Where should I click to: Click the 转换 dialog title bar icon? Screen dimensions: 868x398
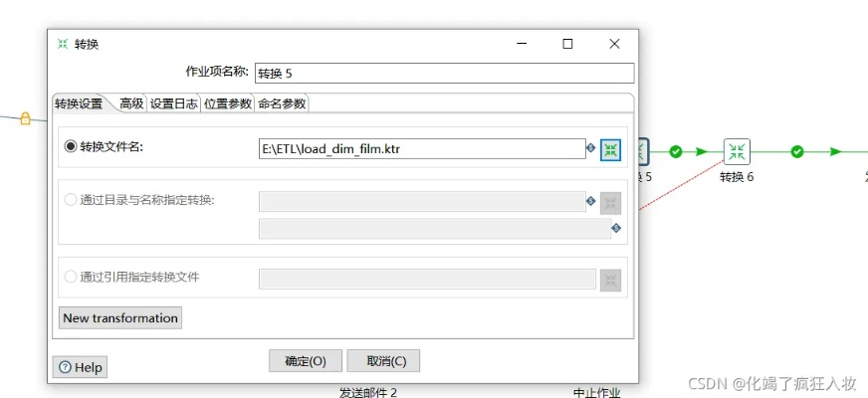pyautogui.click(x=63, y=44)
